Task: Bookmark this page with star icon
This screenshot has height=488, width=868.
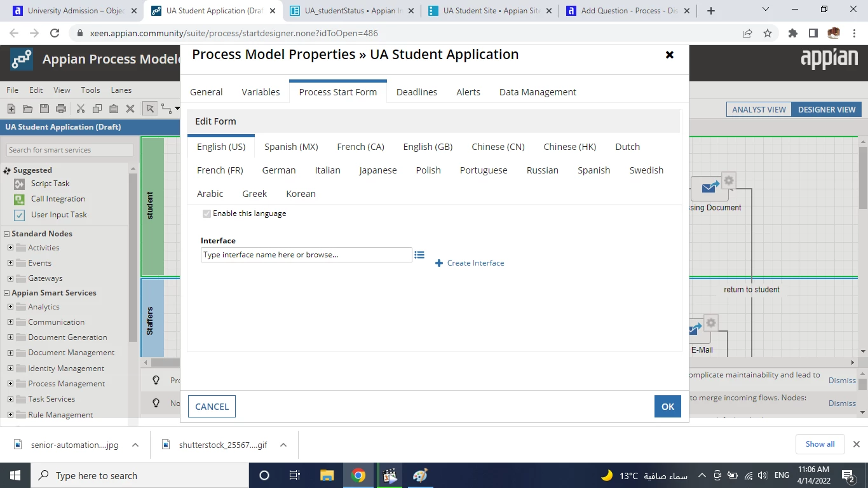Action: click(768, 33)
